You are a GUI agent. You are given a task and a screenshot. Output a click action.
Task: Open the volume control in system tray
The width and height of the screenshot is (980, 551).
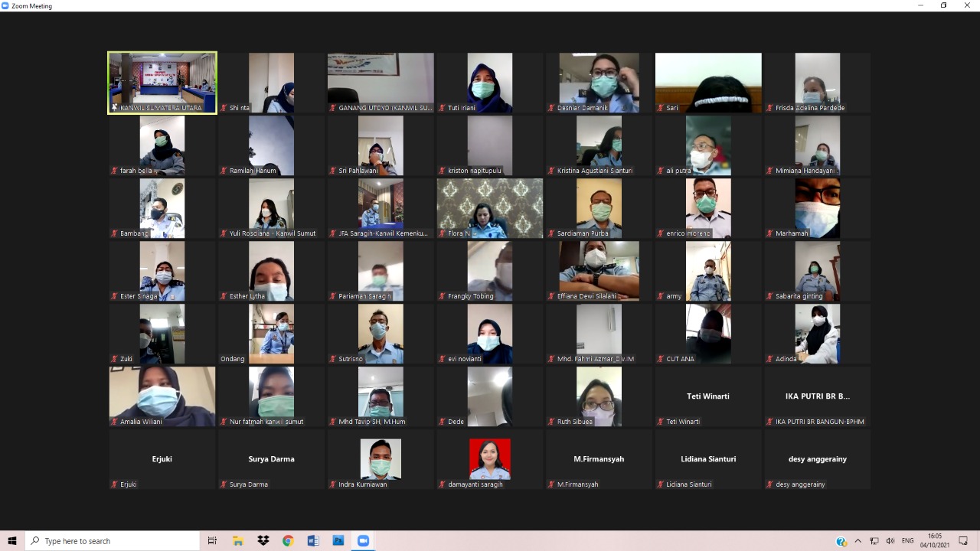890,541
